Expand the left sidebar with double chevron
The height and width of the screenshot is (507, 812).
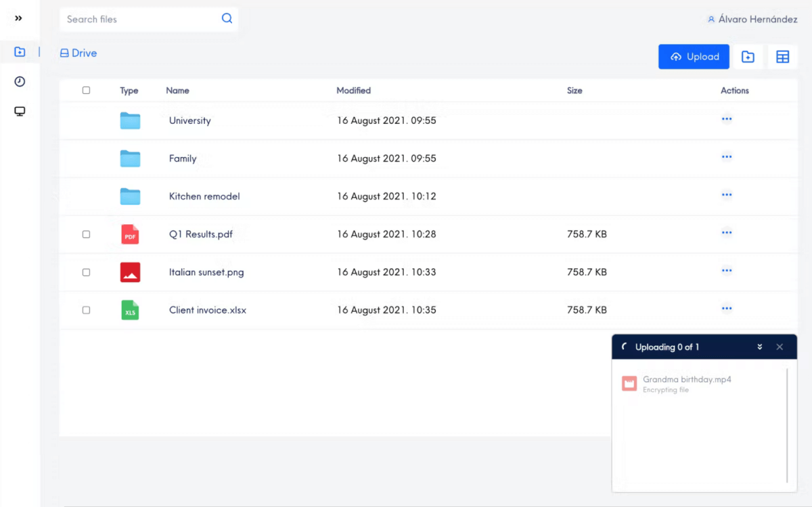click(18, 18)
